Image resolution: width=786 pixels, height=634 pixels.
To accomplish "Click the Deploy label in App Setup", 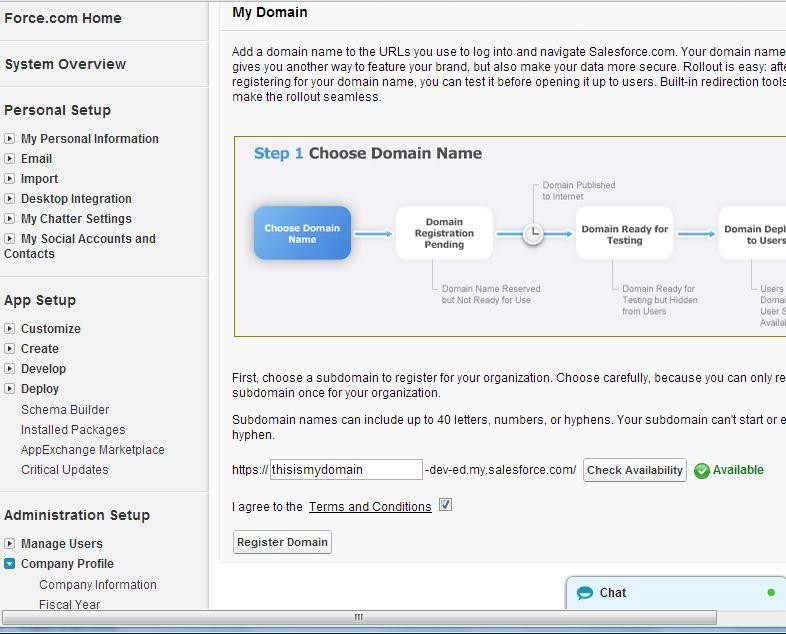I will (x=40, y=389).
